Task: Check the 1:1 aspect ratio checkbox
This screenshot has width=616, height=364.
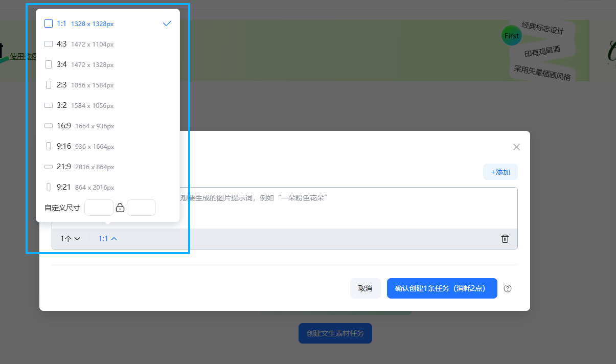Action: click(x=49, y=23)
